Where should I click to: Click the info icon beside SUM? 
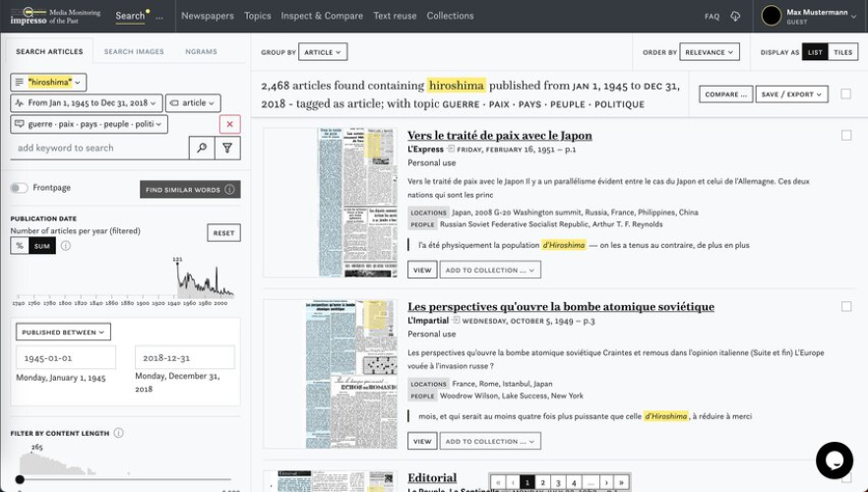tap(65, 246)
